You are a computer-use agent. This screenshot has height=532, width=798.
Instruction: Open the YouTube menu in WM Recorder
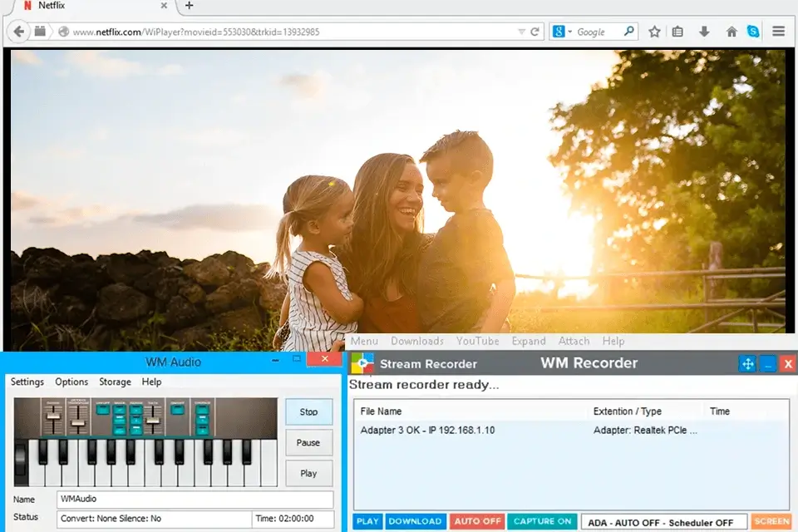click(477, 341)
